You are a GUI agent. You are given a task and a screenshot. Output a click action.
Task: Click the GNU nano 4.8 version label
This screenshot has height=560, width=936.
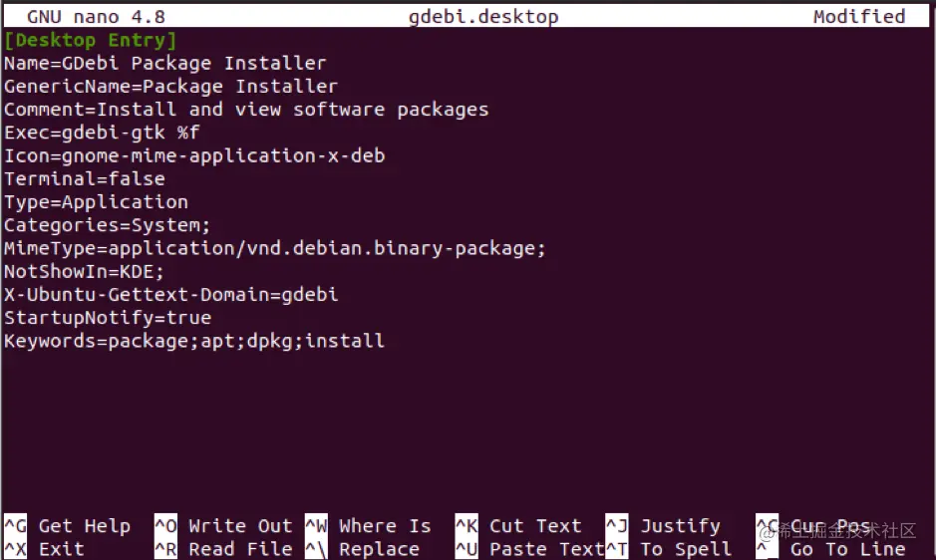click(x=96, y=16)
